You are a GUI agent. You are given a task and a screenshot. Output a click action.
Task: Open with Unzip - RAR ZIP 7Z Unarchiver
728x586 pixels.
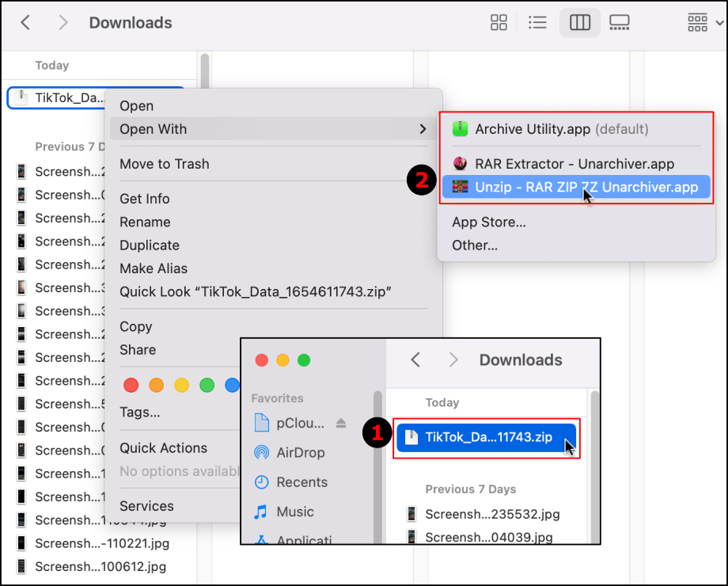point(586,187)
